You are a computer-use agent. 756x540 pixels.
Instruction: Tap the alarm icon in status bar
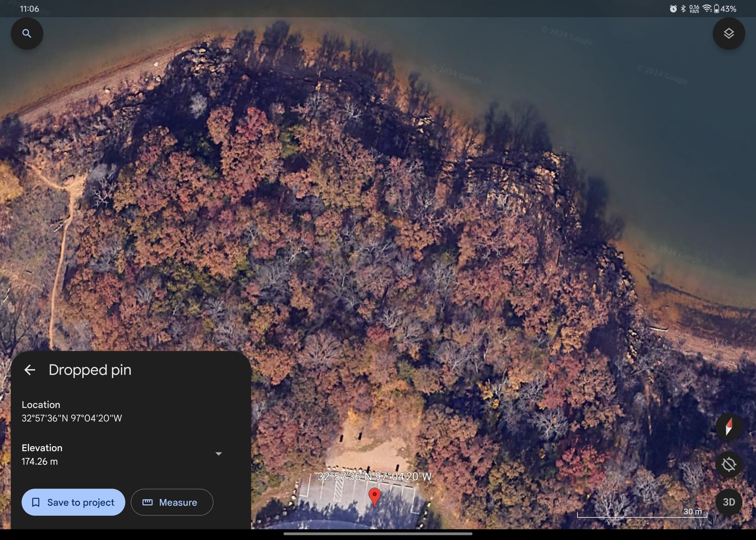click(673, 9)
